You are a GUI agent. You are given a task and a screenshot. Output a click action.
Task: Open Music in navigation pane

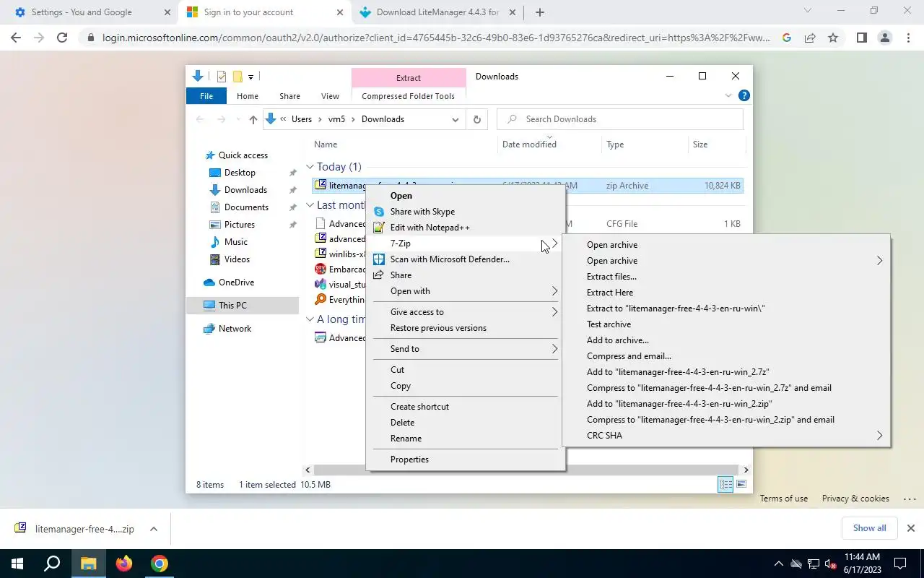pyautogui.click(x=236, y=242)
